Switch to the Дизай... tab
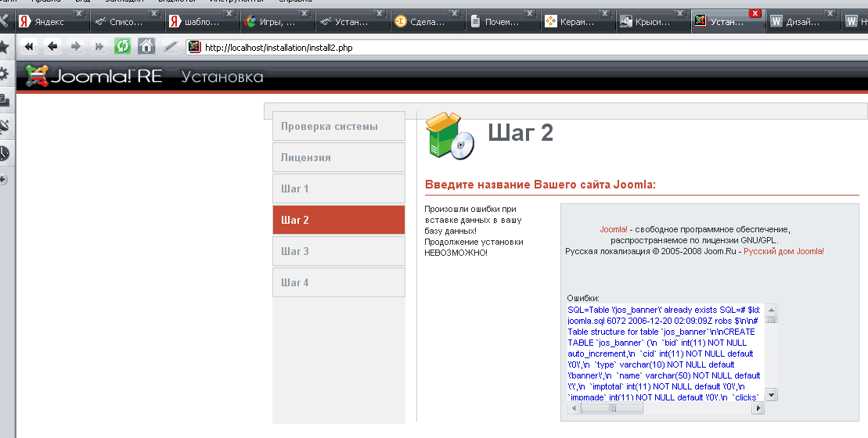The image size is (868, 438). (x=803, y=22)
